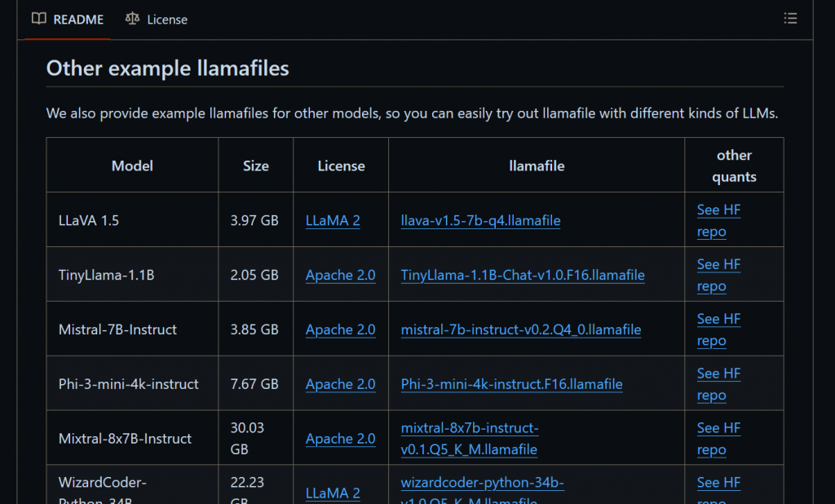Click the book icon beside README

point(38,19)
